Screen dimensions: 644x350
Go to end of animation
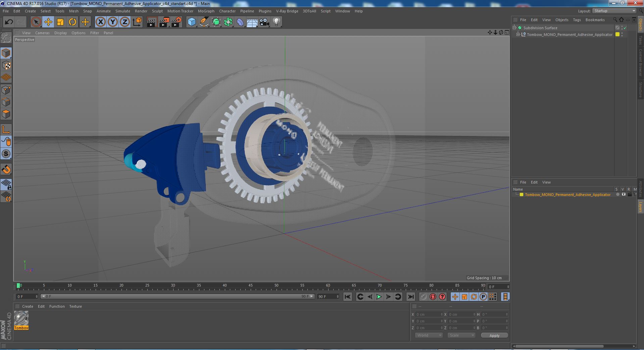[x=411, y=297]
